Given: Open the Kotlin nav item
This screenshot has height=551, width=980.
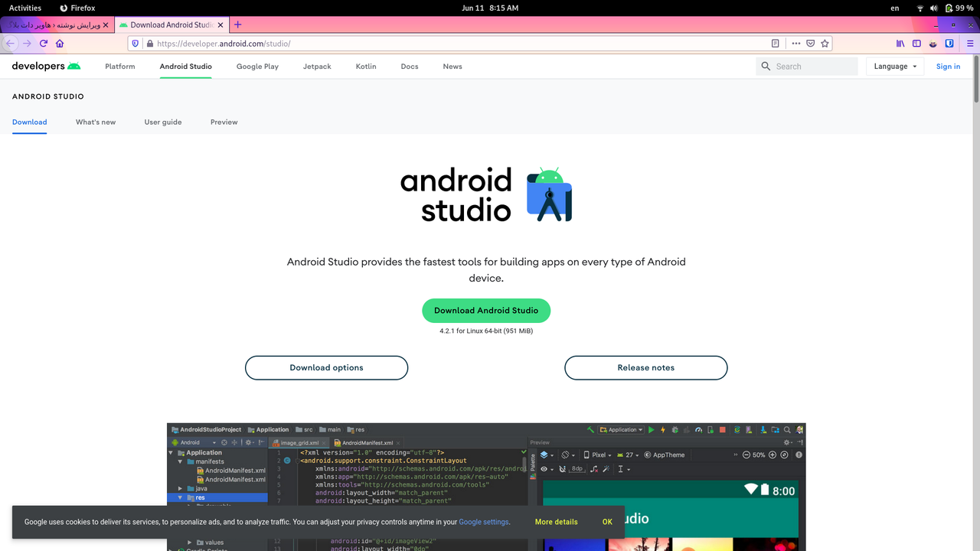Looking at the screenshot, I should pos(366,67).
